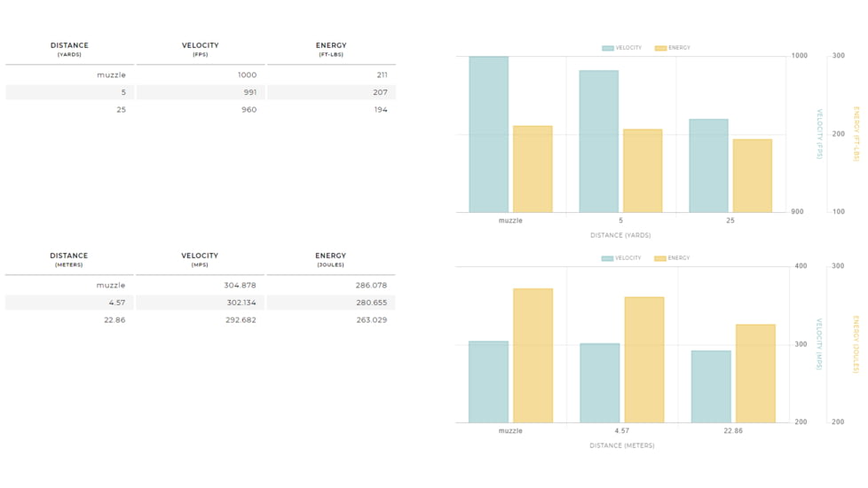Screen dimensions: 868x488
Task: Select the velocity bar at 4.57 meters
Action: click(x=599, y=382)
